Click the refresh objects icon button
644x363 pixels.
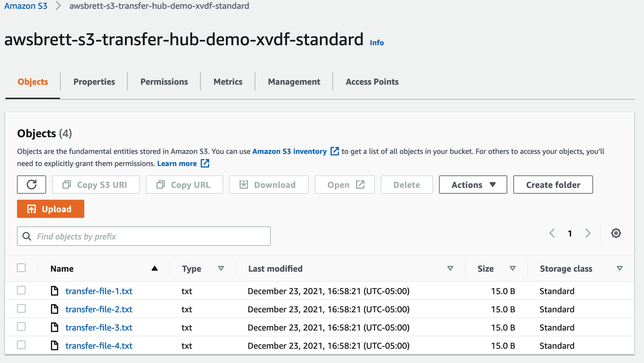[x=32, y=185]
